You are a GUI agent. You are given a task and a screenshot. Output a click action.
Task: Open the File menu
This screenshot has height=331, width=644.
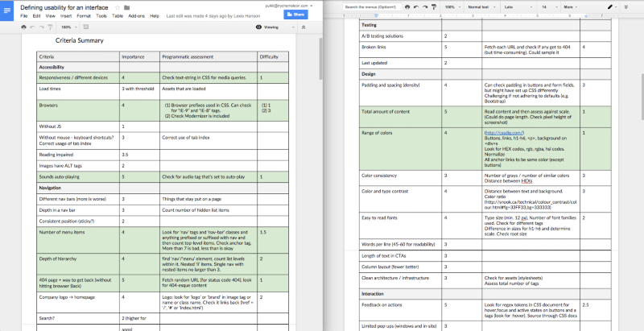23,15
